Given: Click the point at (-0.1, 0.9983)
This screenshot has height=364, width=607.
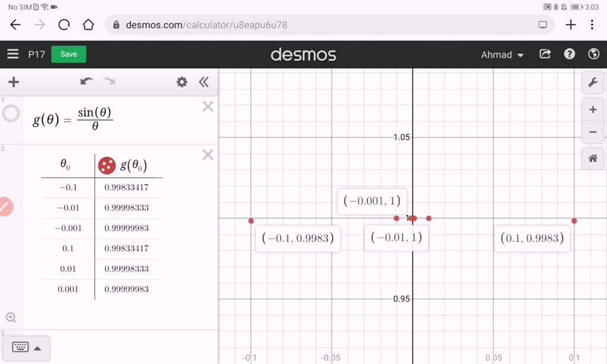Looking at the screenshot, I should pyautogui.click(x=251, y=221).
